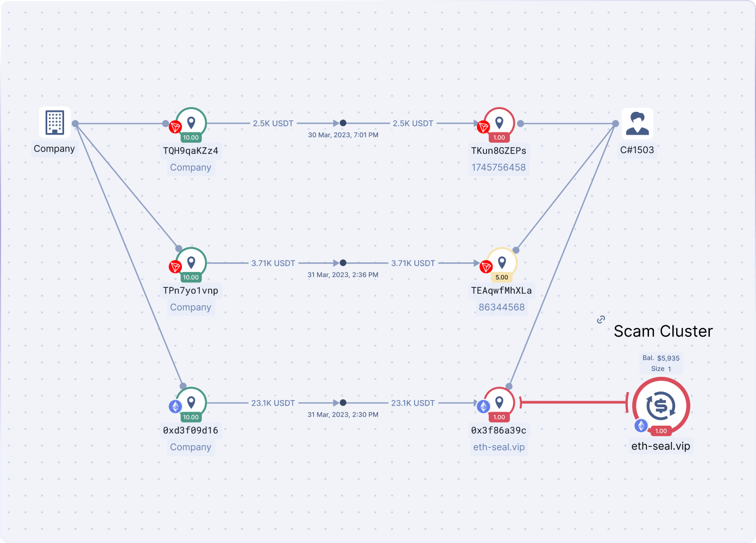This screenshot has height=543, width=756.
Task: Click the Ethereum badge on eth-seal.vip cluster
Action: click(x=641, y=426)
